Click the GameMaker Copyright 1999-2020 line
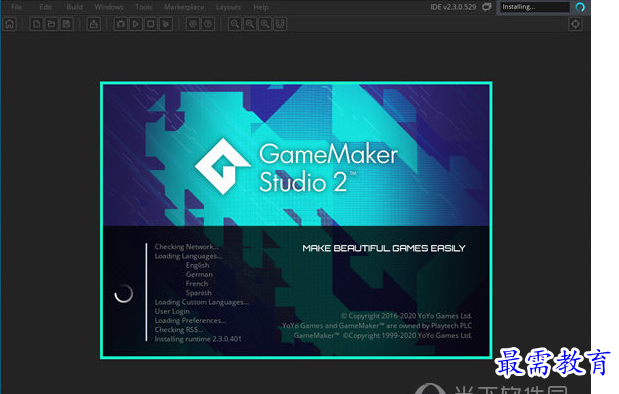619x394 pixels. [383, 336]
